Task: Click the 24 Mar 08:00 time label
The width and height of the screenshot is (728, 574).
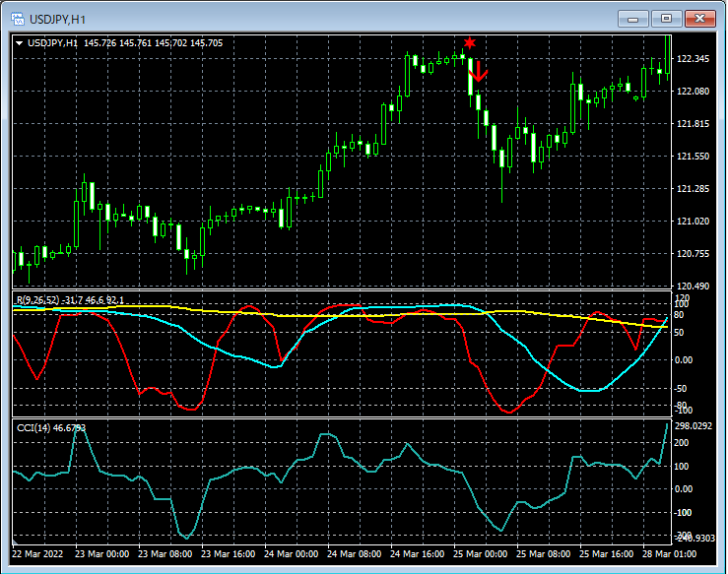Action: [x=355, y=554]
